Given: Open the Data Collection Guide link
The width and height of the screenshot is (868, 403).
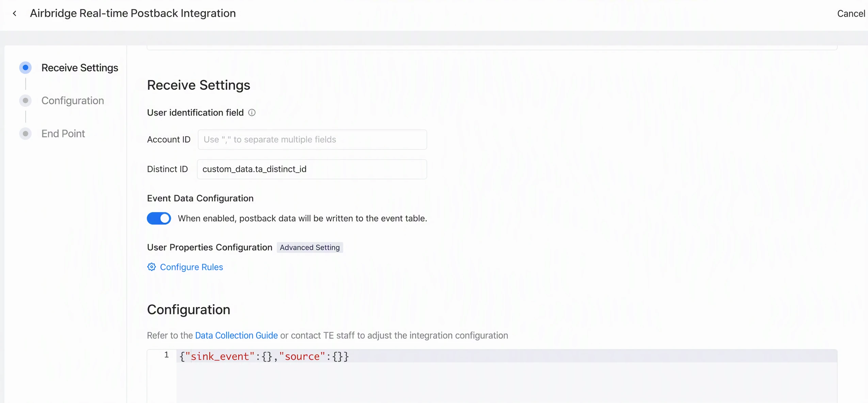Looking at the screenshot, I should [x=236, y=335].
